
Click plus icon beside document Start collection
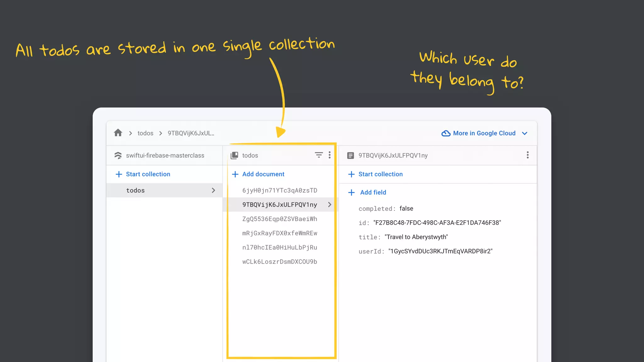tap(352, 174)
